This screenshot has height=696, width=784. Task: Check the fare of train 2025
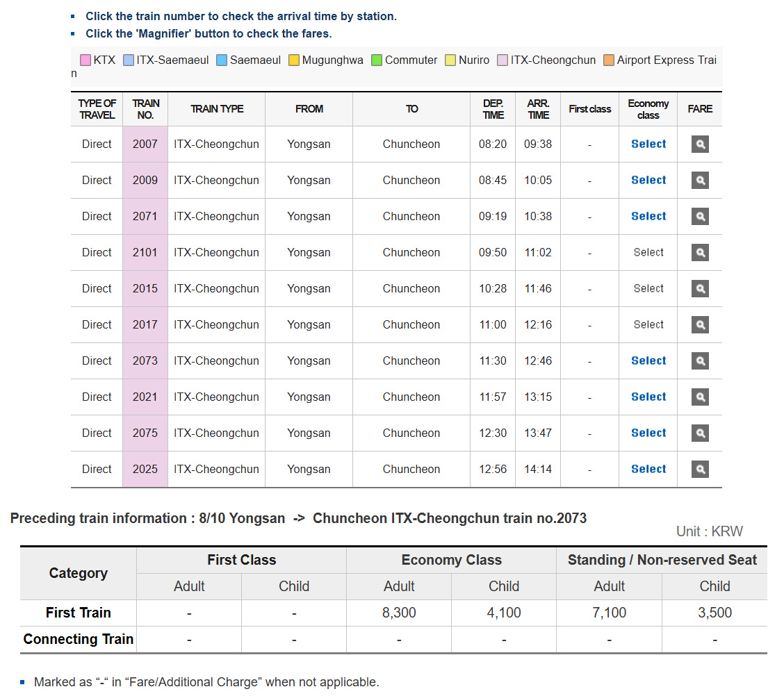700,470
